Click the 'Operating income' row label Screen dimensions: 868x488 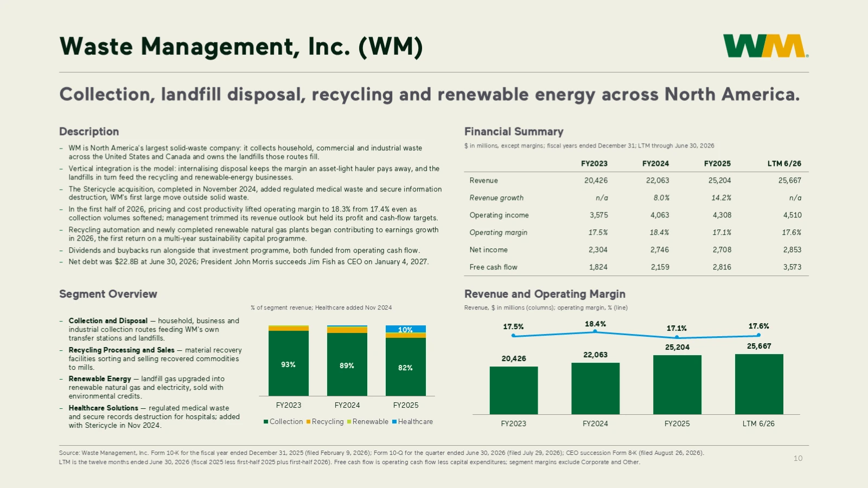pos(499,215)
